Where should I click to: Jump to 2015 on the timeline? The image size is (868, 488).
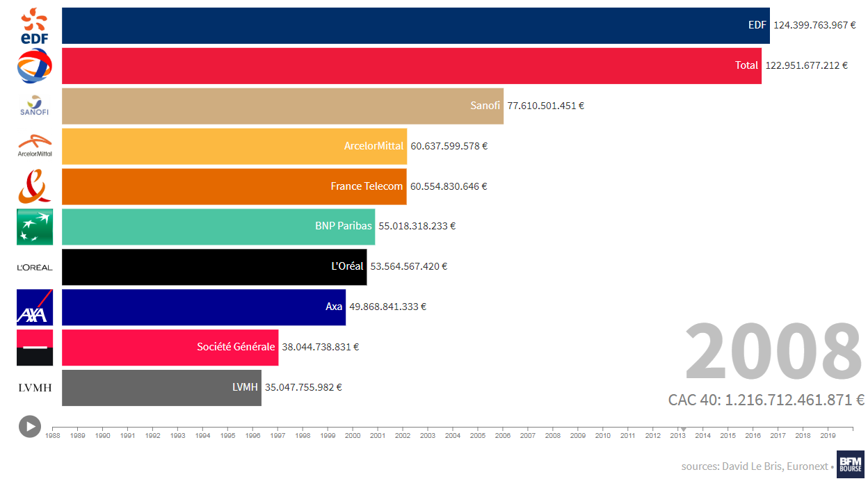728,435
